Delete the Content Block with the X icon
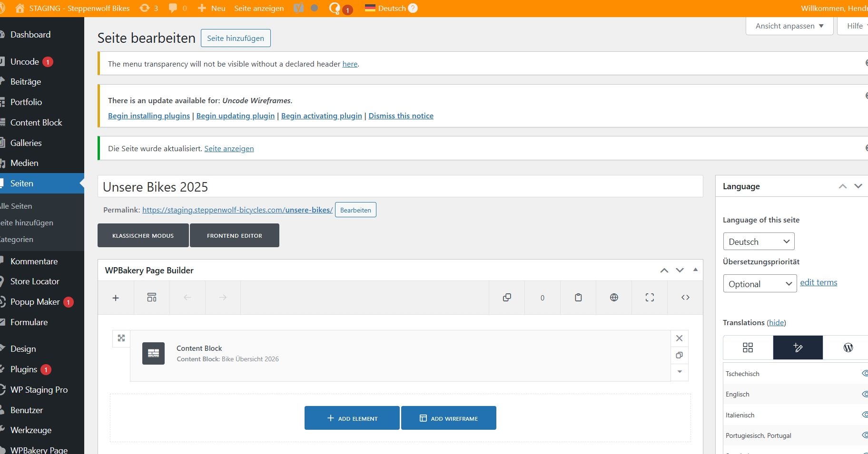 click(680, 338)
